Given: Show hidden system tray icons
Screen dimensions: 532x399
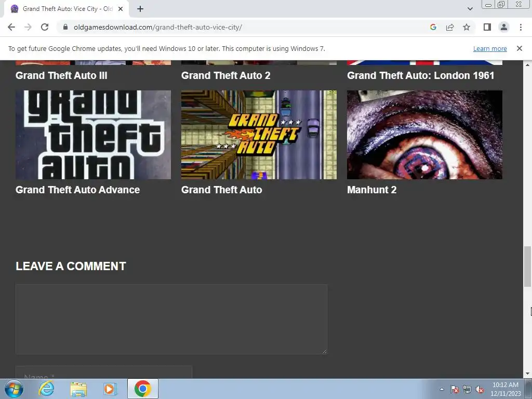Looking at the screenshot, I should 442,389.
